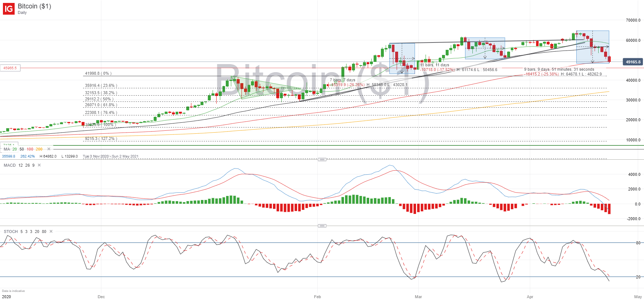This screenshot has width=644, height=300.
Task: Click the 35599.8 blue change value
Action: 9,156
